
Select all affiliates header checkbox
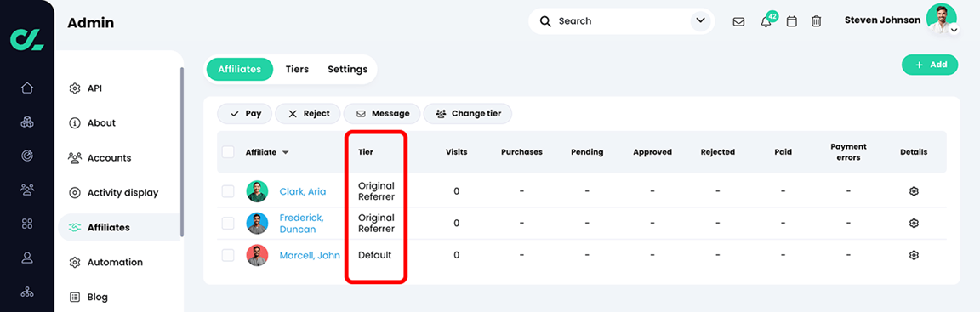[x=228, y=151]
